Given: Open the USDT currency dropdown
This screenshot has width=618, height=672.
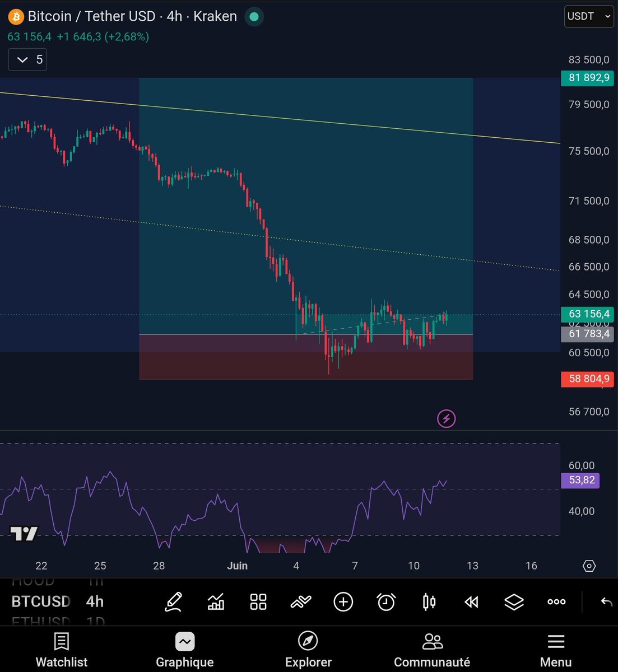Looking at the screenshot, I should click(x=589, y=16).
